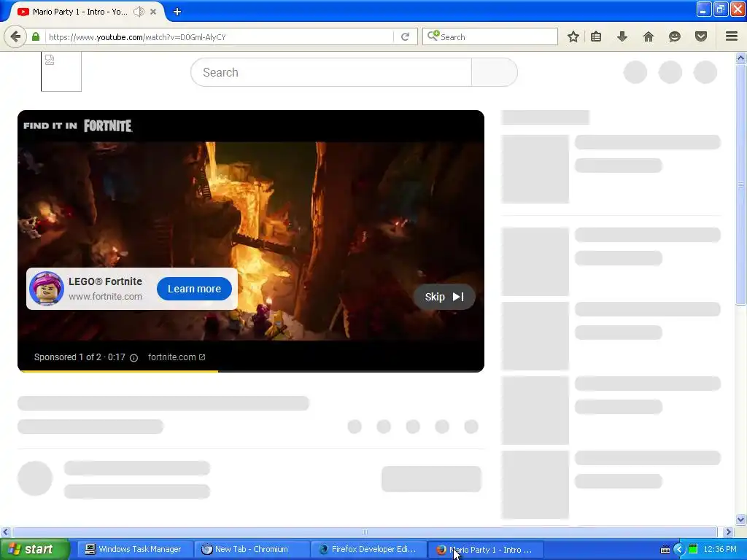Click the green CPU usage tray icon
Image resolution: width=747 pixels, height=560 pixels.
693,549
